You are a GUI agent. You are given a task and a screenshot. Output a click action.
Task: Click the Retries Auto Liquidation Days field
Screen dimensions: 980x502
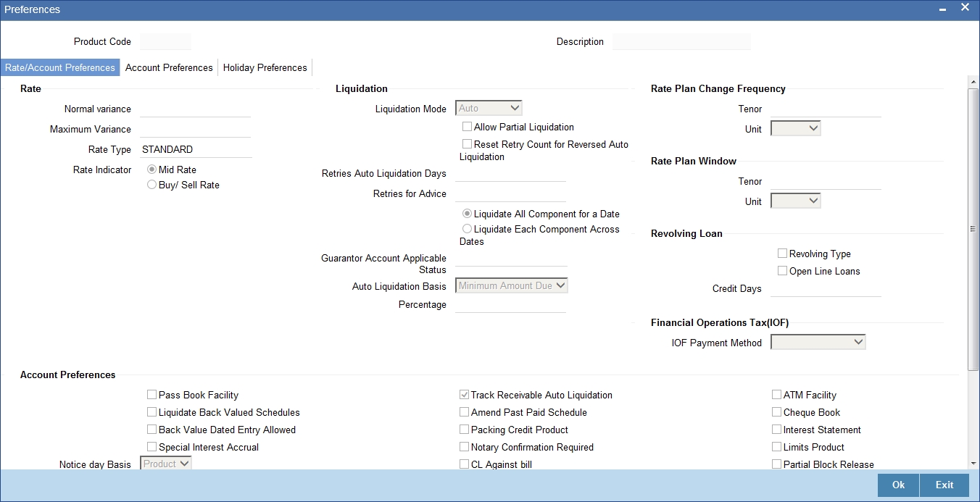click(510, 173)
